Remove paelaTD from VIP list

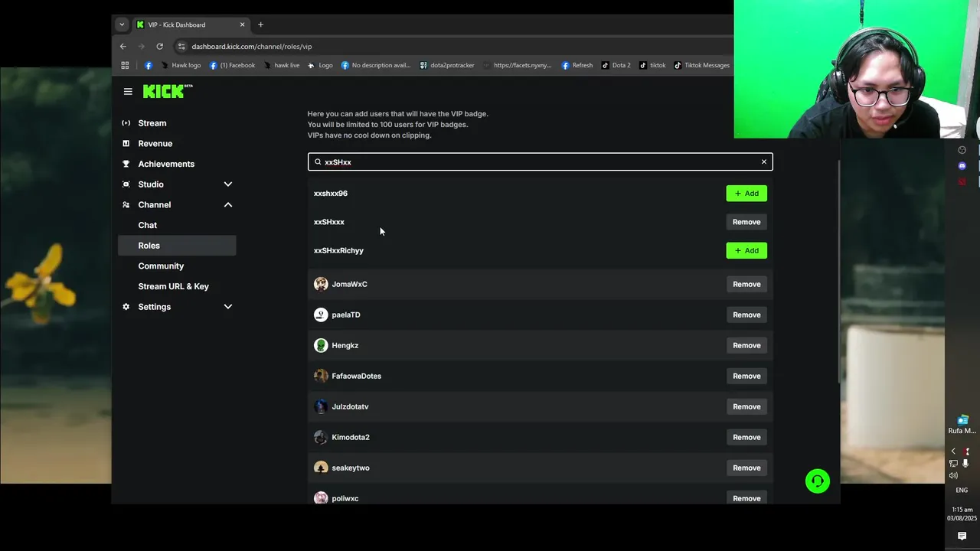coord(746,315)
